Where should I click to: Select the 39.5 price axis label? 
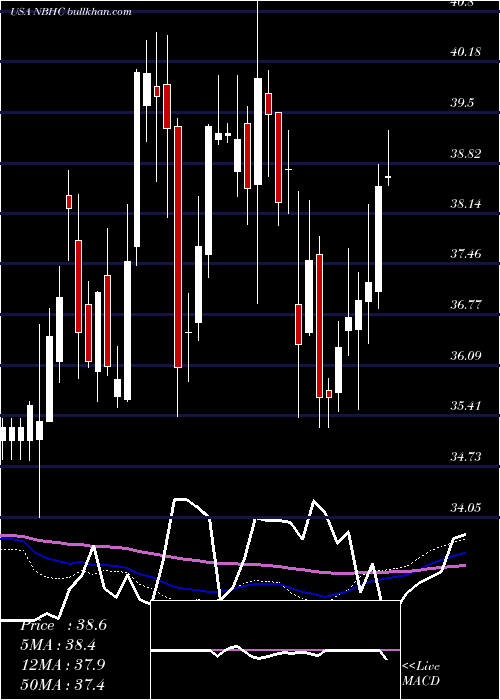(462, 103)
